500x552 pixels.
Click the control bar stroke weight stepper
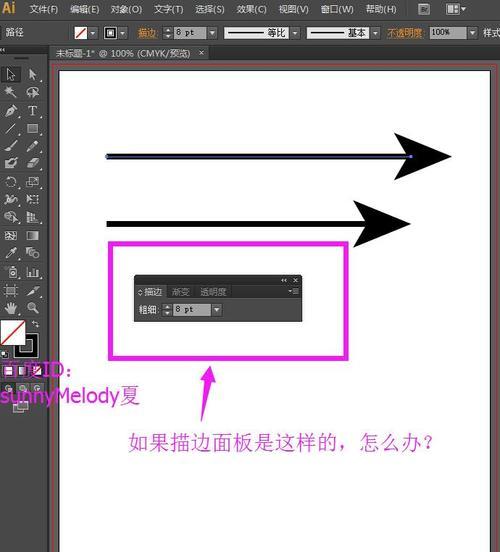(x=168, y=33)
